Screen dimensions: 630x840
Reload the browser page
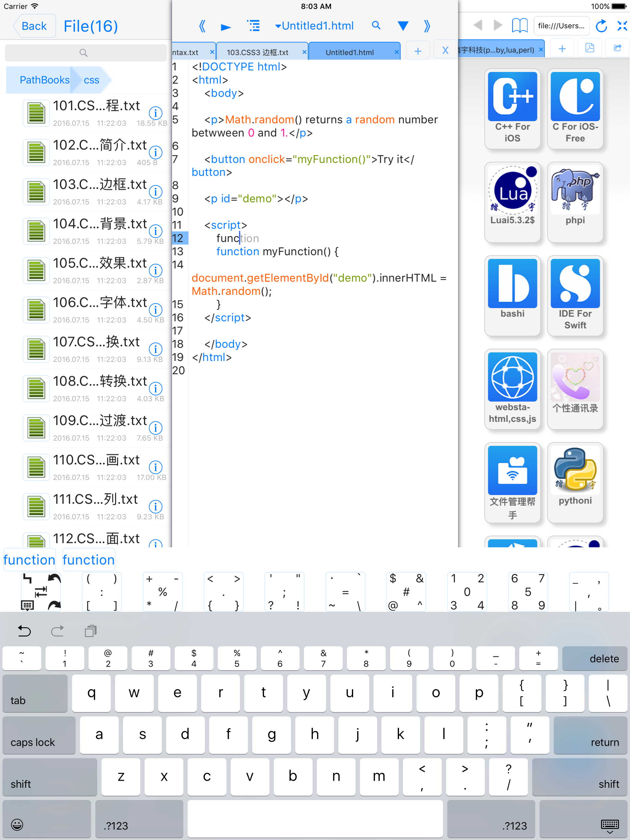(x=601, y=26)
